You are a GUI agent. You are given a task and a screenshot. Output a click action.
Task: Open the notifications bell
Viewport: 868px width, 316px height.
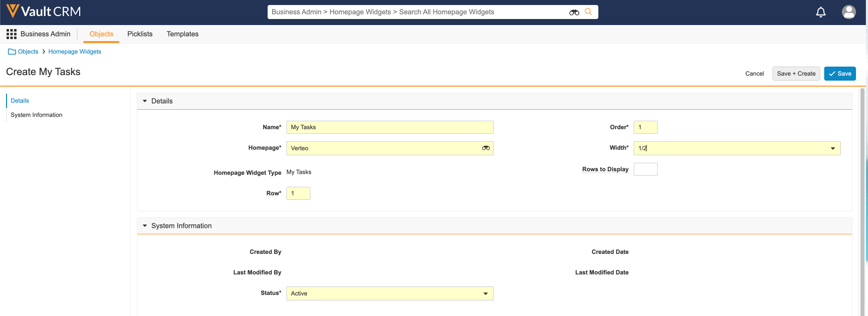[821, 12]
